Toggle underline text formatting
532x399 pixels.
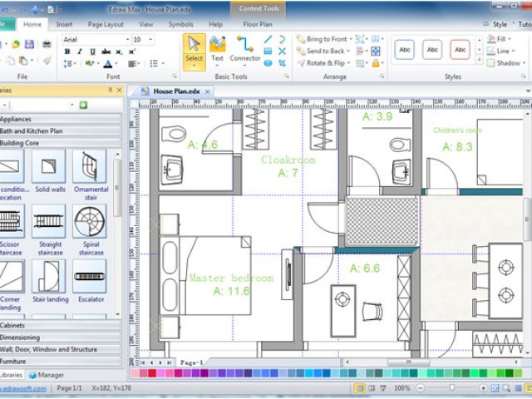92,52
